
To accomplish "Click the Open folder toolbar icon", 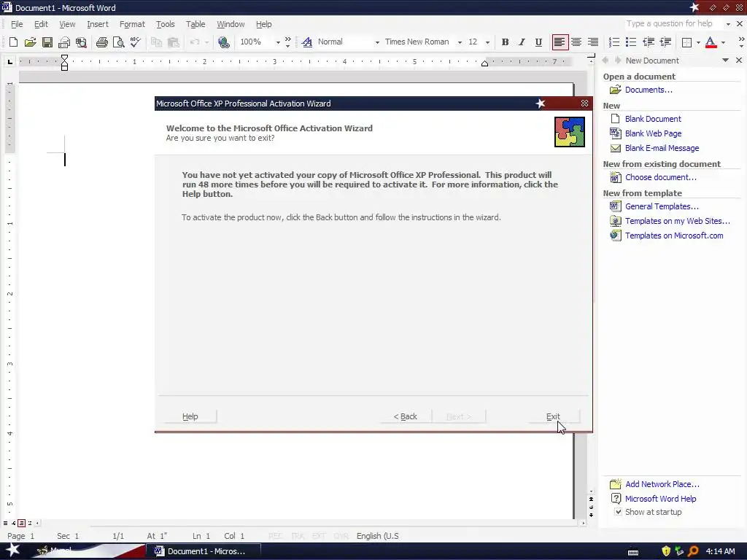I will click(x=30, y=42).
